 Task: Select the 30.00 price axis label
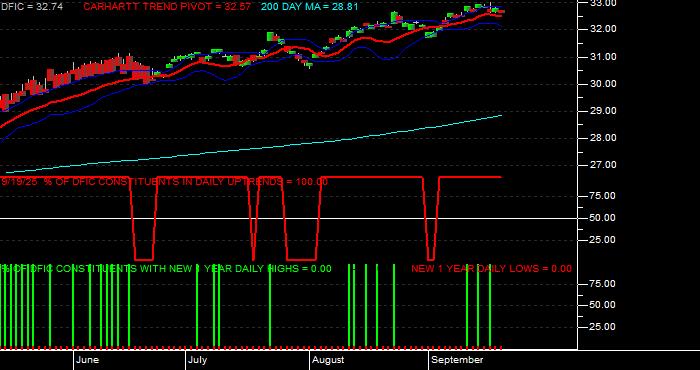tap(603, 84)
